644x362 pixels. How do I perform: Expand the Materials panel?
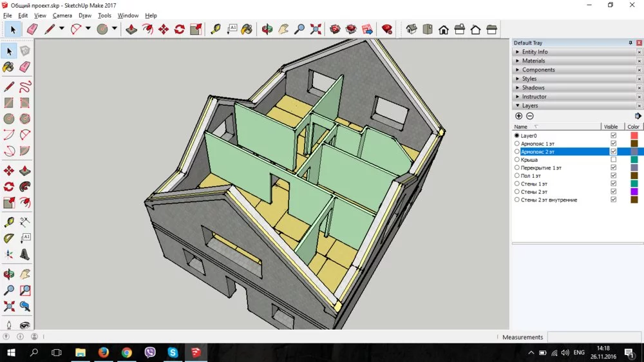pos(533,61)
